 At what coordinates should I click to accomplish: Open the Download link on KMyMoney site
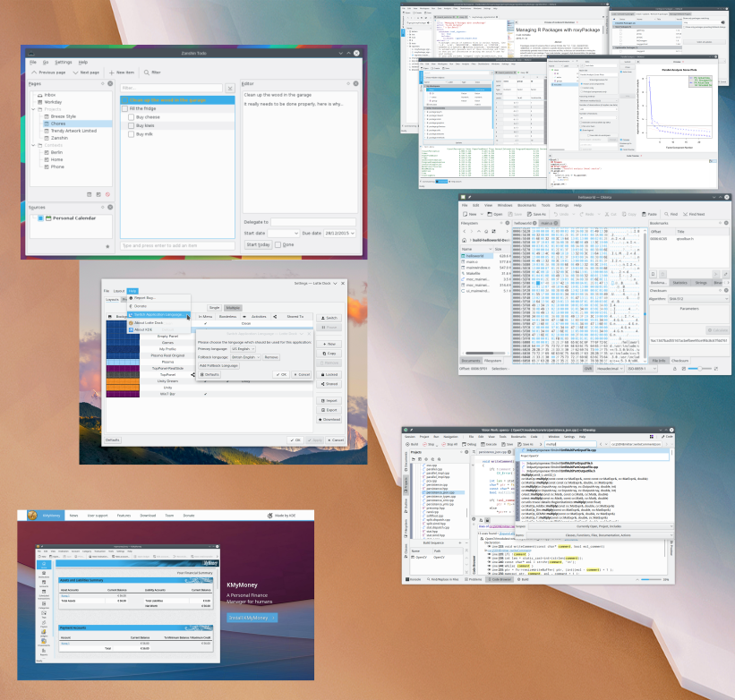pyautogui.click(x=148, y=516)
